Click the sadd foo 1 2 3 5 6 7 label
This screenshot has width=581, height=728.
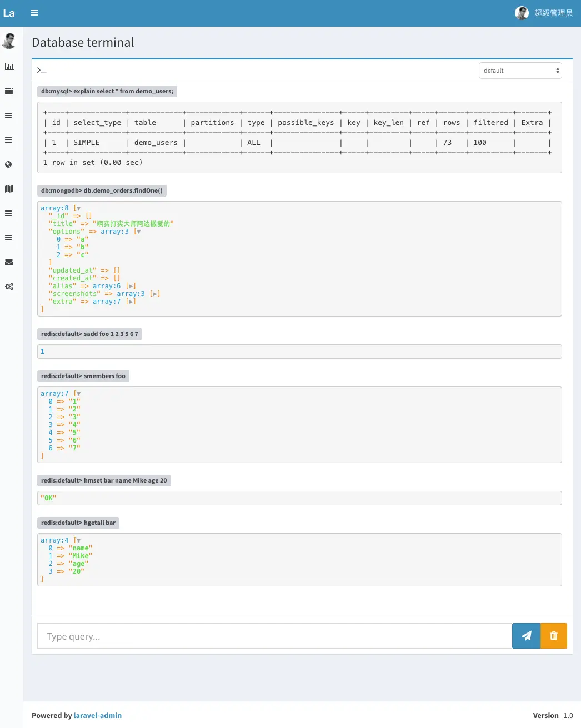[89, 334]
